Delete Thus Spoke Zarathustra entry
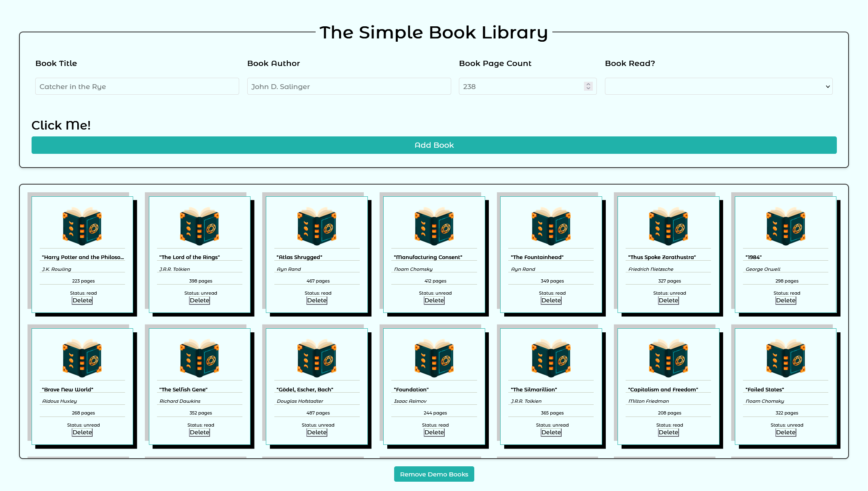 (668, 300)
